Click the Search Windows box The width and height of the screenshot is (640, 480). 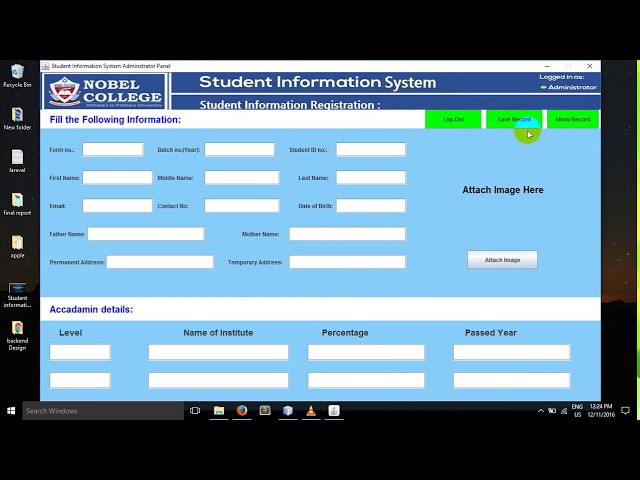pyautogui.click(x=103, y=411)
